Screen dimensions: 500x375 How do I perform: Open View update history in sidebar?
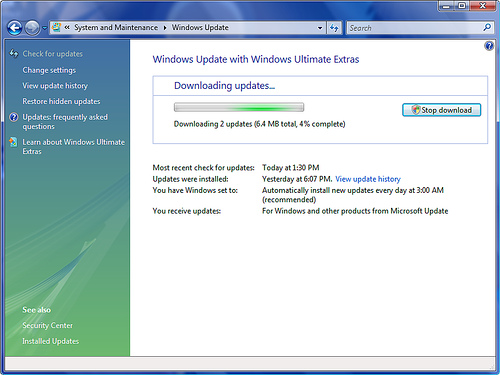[55, 86]
